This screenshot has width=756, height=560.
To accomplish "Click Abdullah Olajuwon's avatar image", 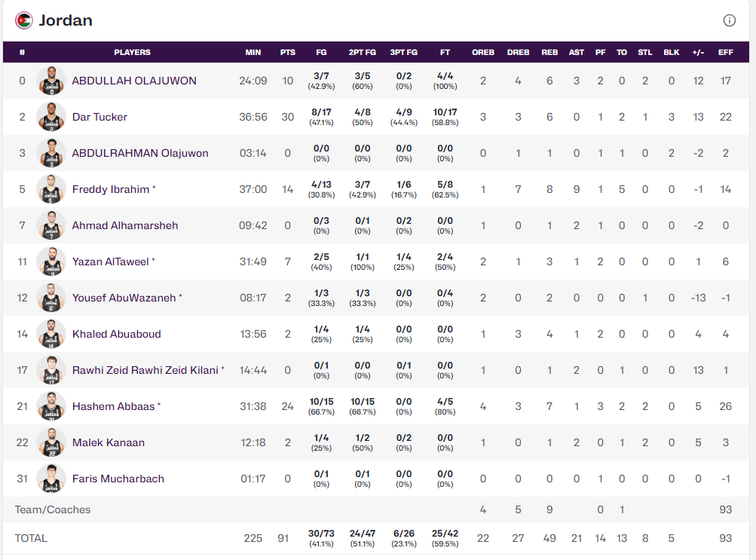I will coord(51,81).
